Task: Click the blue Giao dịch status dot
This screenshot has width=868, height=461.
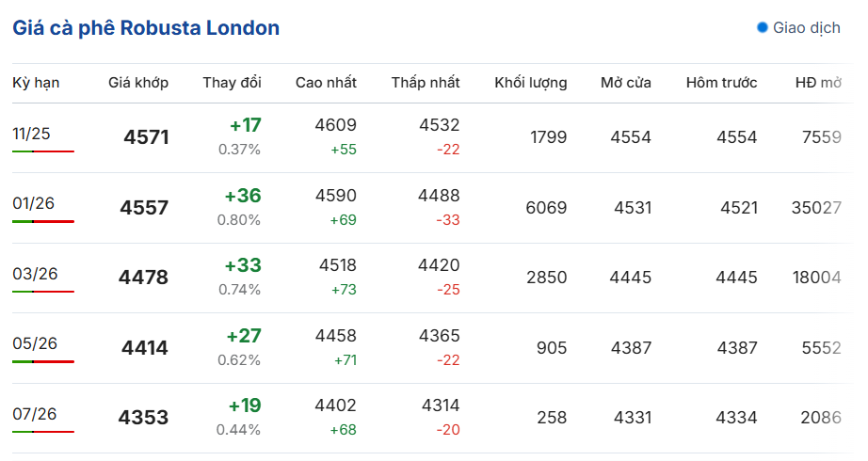Action: point(763,27)
